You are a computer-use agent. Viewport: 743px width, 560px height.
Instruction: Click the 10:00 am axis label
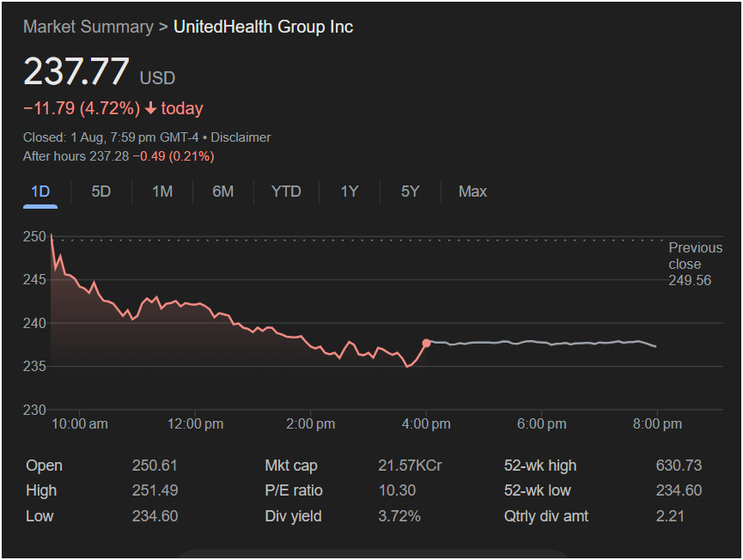[x=80, y=424]
